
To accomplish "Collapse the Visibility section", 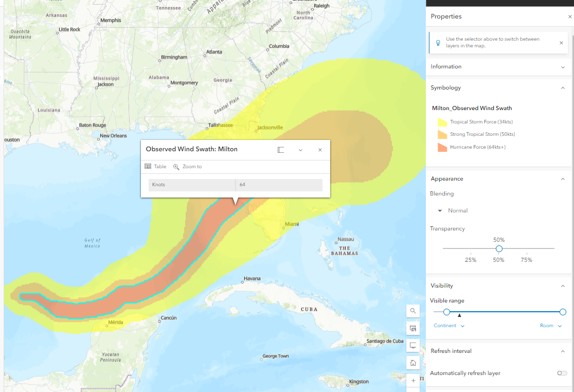I will click(563, 286).
